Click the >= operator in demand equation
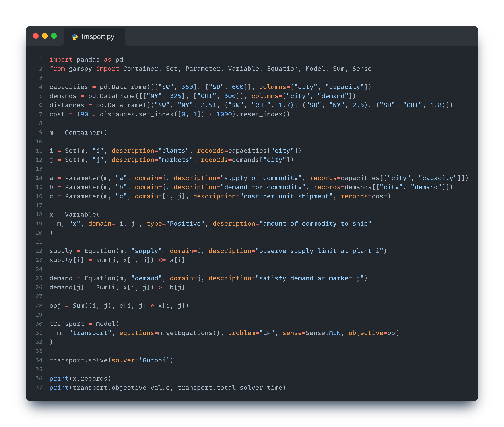This screenshot has height=427, width=504. [x=162, y=287]
